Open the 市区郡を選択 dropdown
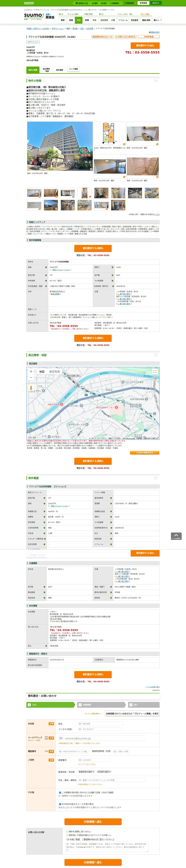The height and width of the screenshot is (868, 186). pyautogui.click(x=104, y=772)
